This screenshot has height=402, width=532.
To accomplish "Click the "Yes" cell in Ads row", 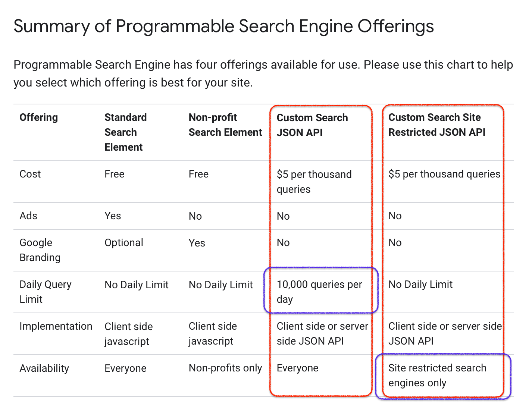I will point(113,216).
